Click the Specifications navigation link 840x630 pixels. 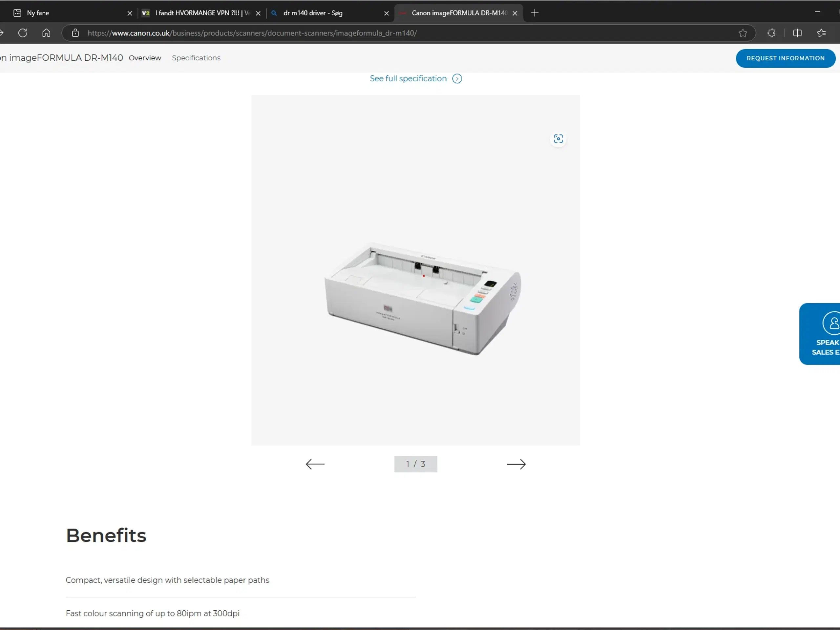pyautogui.click(x=196, y=57)
